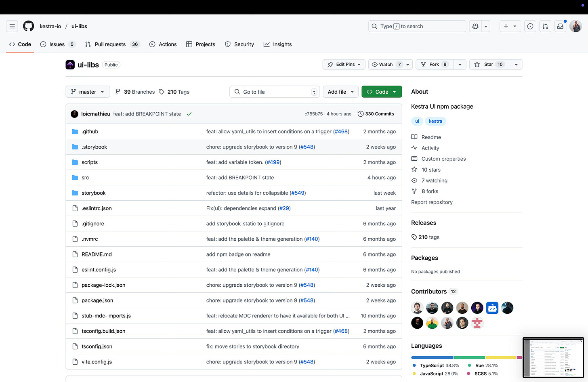Click the c755b75 commit hash
This screenshot has height=382, width=588.
point(314,114)
